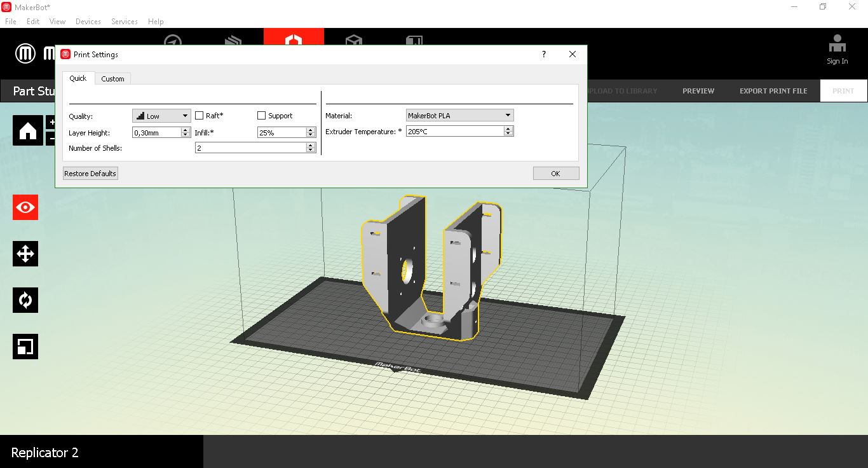The image size is (868, 468).
Task: Decrease Layer Height with down arrow
Action: [186, 135]
